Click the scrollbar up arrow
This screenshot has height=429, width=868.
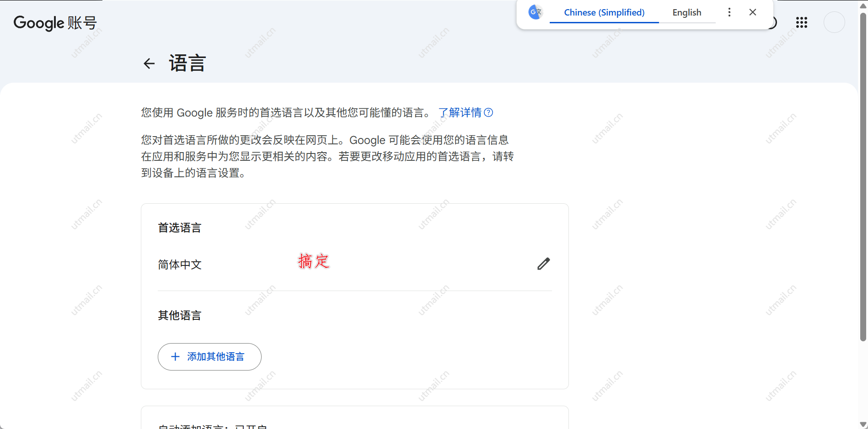[863, 5]
